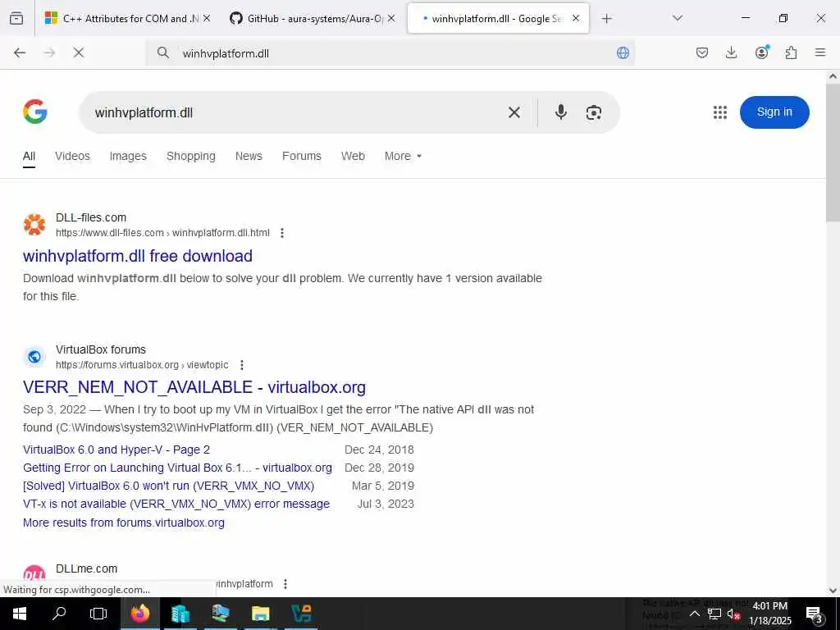Open More results from forums.virtualbox.org
The height and width of the screenshot is (630, 840).
(x=124, y=523)
